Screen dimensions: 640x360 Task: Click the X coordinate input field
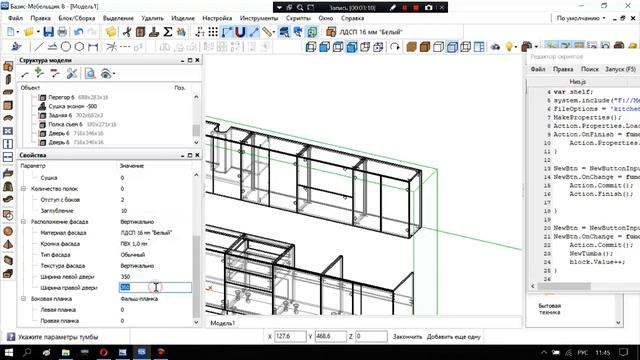tap(290, 337)
